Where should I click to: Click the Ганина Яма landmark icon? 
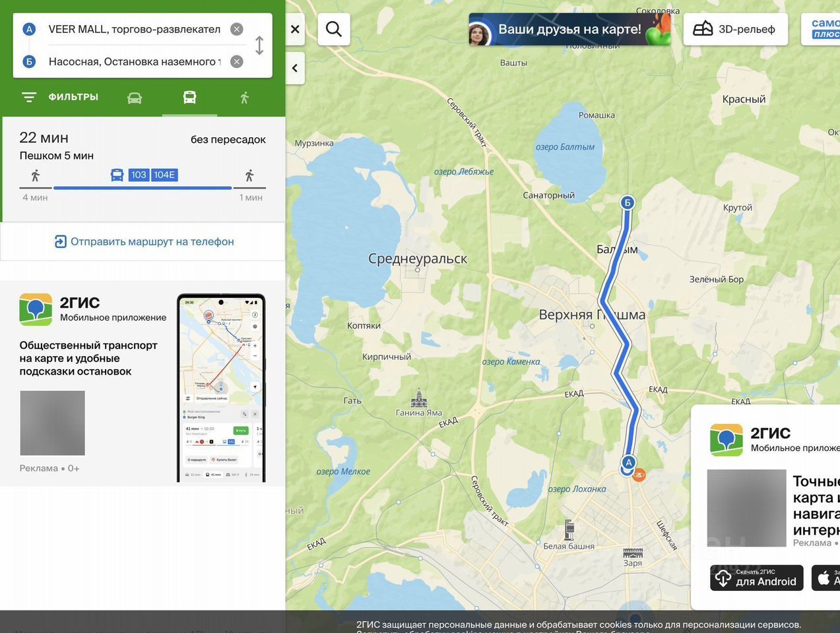[419, 397]
